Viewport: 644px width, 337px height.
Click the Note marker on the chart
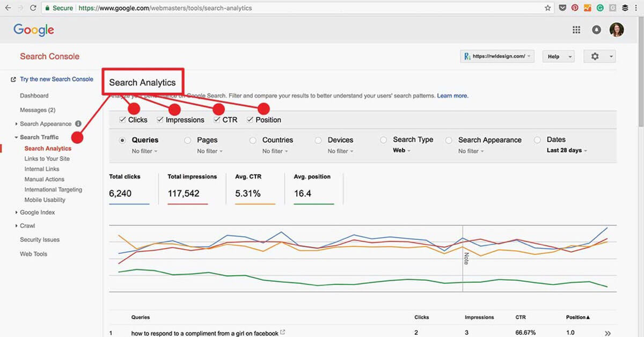(466, 258)
